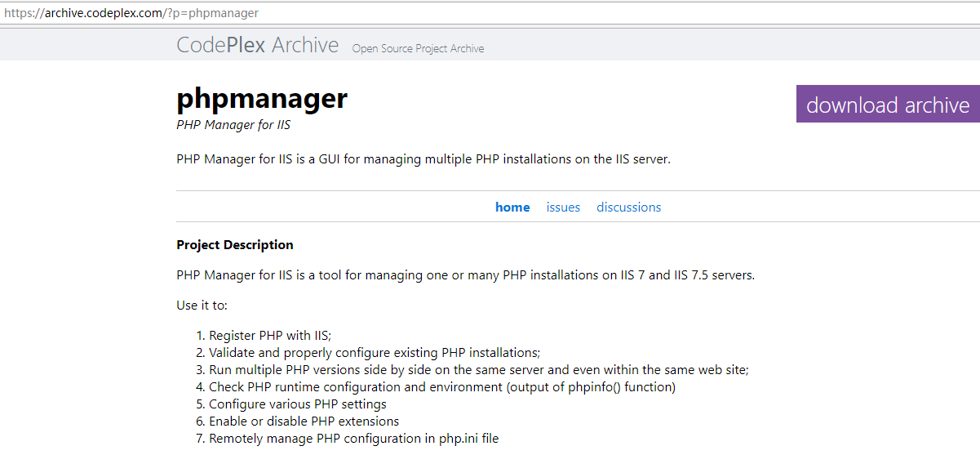Screen dimensions: 980x455
Task: Click list item 'Enable or disable PHP extensions'
Action: coord(304,422)
